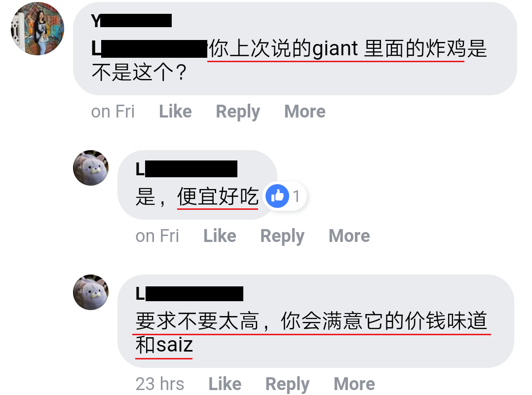
Task: Open the top commenter's profile photo
Action: click(38, 29)
